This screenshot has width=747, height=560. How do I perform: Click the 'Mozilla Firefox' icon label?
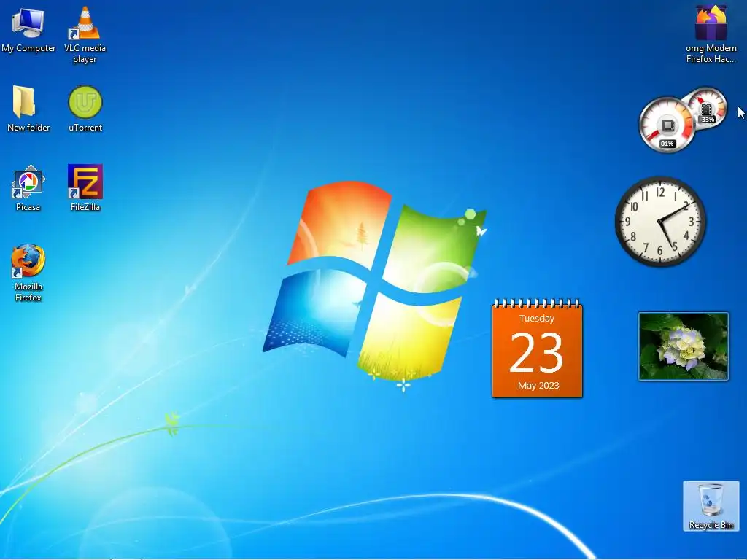[28, 292]
